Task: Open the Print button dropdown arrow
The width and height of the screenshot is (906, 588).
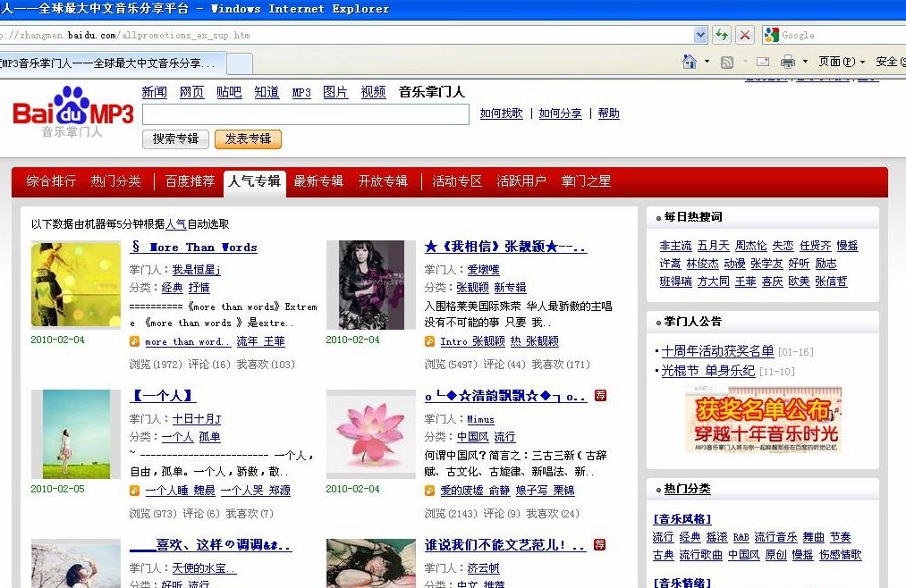Action: click(805, 61)
